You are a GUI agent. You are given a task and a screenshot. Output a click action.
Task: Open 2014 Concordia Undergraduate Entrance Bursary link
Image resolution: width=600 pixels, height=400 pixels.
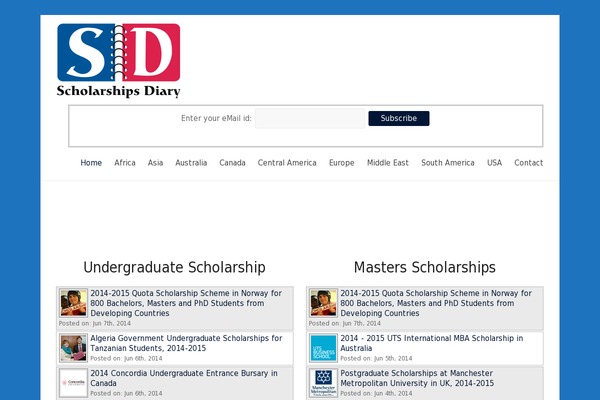(x=184, y=378)
